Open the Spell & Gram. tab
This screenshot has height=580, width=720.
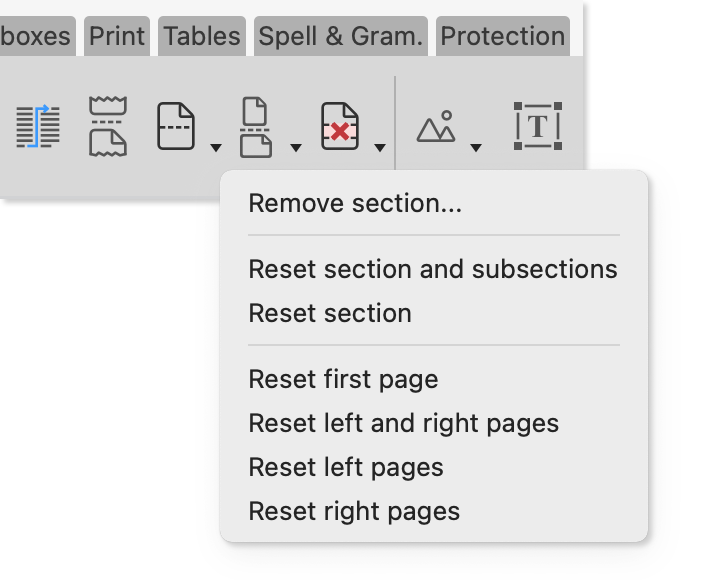point(341,37)
